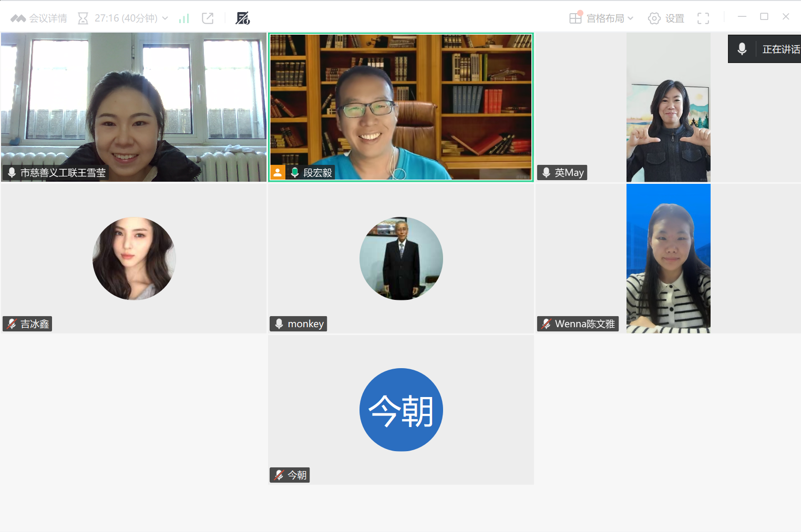Click the microphone icon in 正在讲话 panel
801x532 pixels.
pos(742,49)
